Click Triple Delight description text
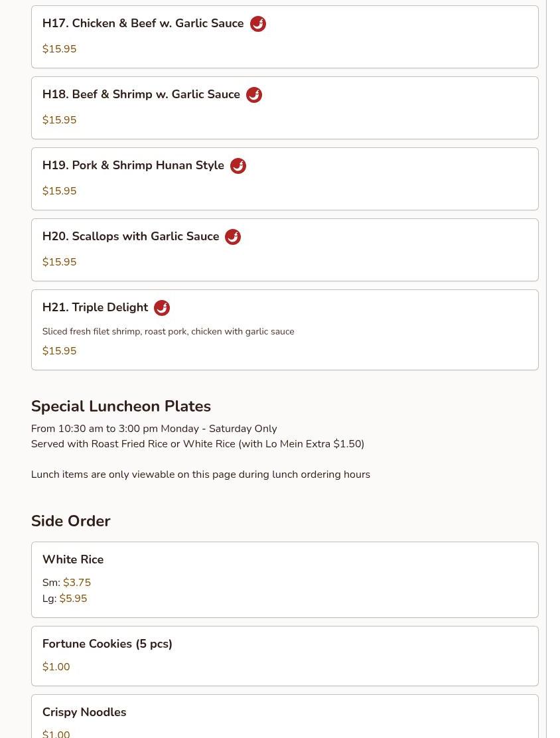The image size is (560, 738). coord(168,331)
